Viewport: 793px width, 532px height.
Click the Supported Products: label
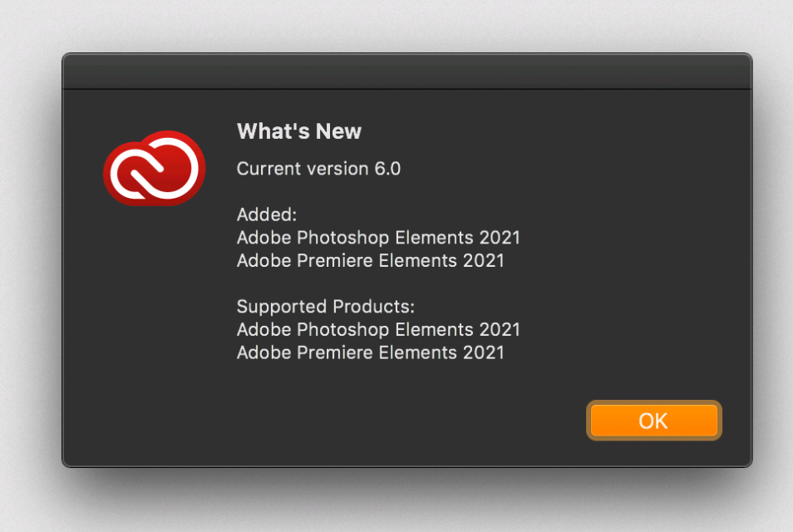pyautogui.click(x=324, y=307)
